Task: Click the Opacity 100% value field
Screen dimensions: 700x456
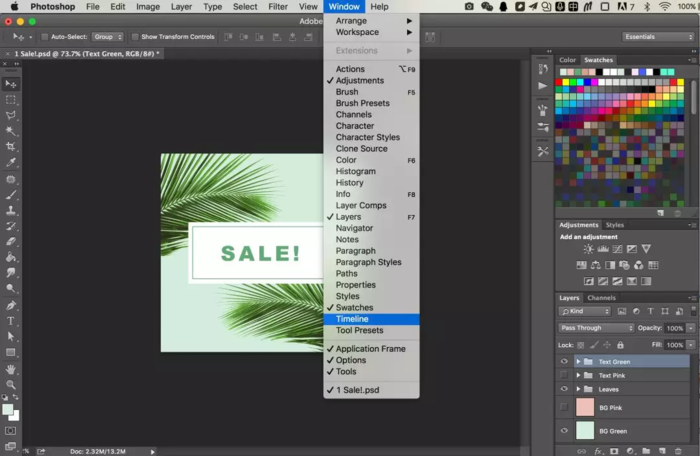Action: [x=675, y=328]
